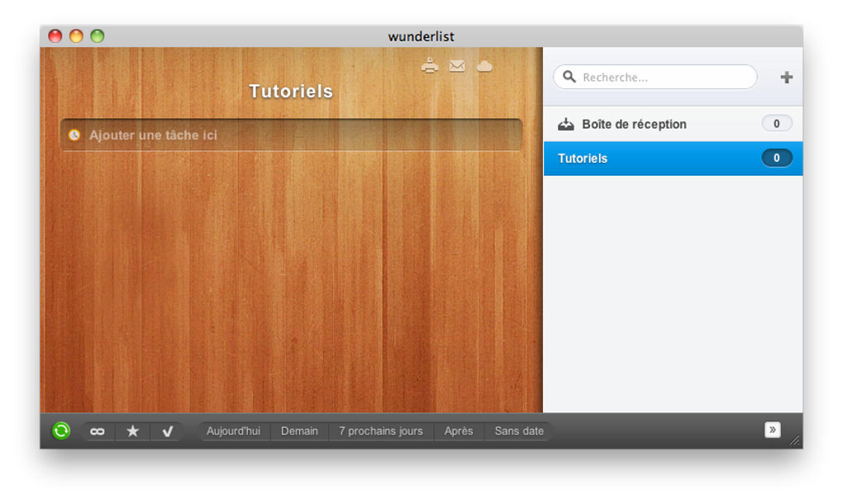Screen dimensions: 843x504
Task: Select the 7 prochains jours filter
Action: [381, 431]
